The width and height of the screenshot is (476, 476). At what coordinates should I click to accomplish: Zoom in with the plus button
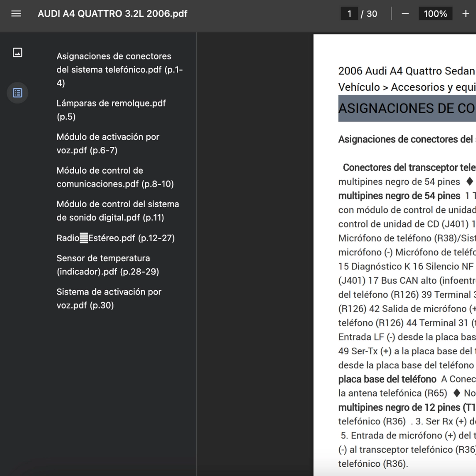pyautogui.click(x=466, y=14)
